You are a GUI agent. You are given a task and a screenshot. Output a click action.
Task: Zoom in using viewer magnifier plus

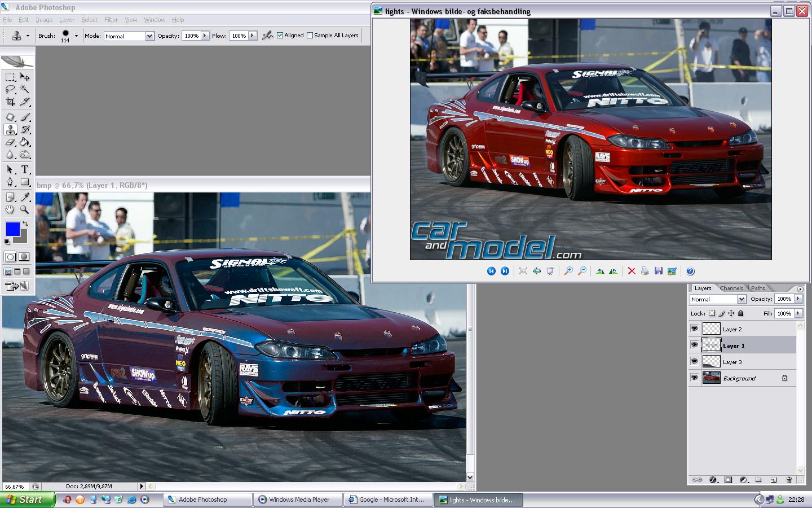[568, 271]
